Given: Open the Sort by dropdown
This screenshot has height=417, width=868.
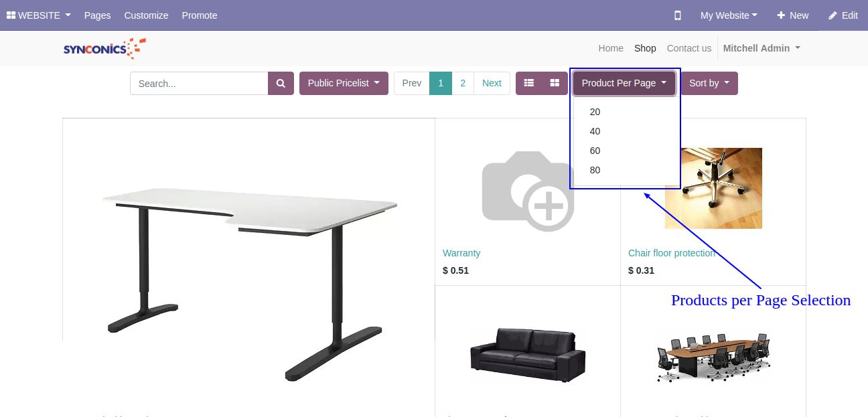Looking at the screenshot, I should [x=709, y=83].
